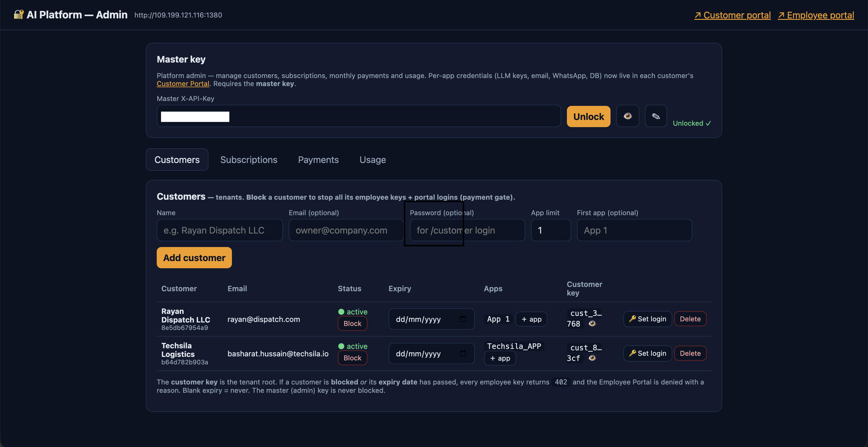Open calendar picker for Techsila Logistics expiry
The height and width of the screenshot is (447, 868).
click(463, 353)
